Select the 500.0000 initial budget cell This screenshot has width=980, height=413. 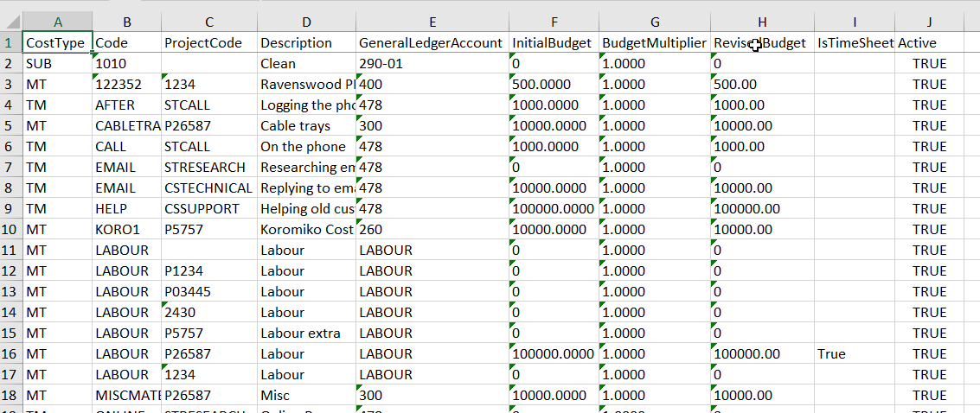[553, 84]
